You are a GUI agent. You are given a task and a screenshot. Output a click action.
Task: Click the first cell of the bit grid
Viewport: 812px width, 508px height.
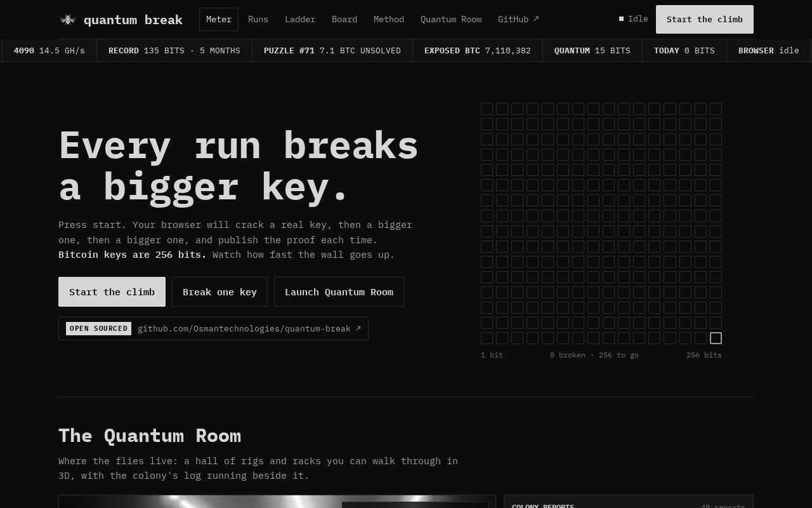click(x=487, y=109)
